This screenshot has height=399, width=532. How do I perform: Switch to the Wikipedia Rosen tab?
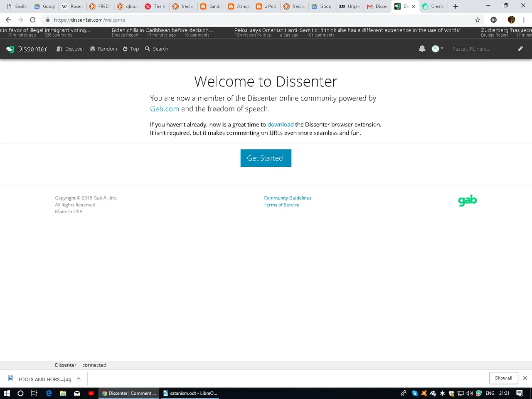72,6
